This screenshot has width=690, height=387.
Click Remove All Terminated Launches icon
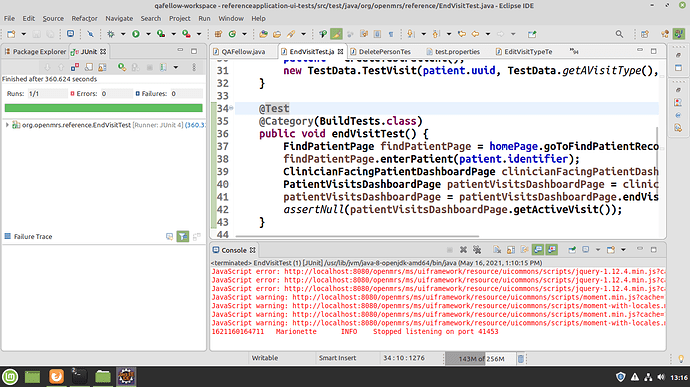(x=477, y=250)
